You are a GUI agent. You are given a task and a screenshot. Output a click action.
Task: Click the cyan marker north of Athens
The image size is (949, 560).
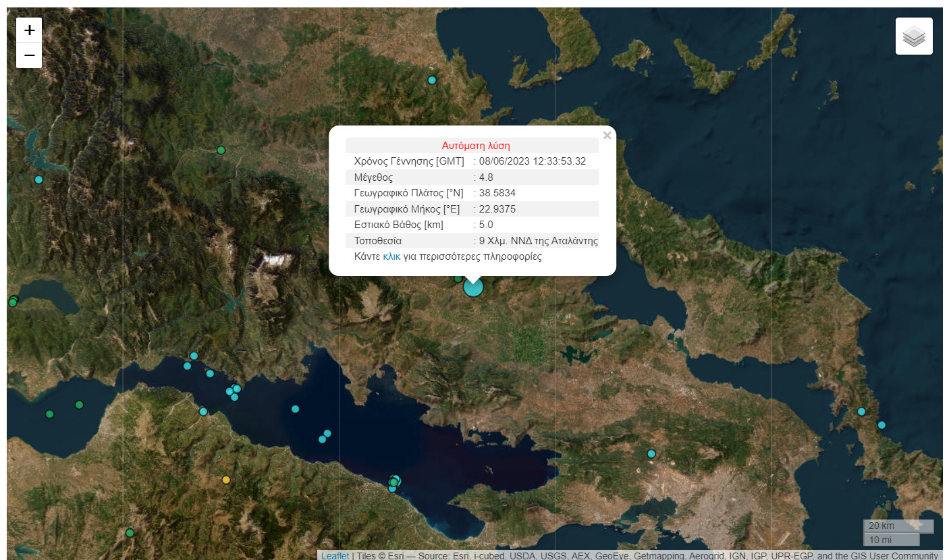pos(651,453)
